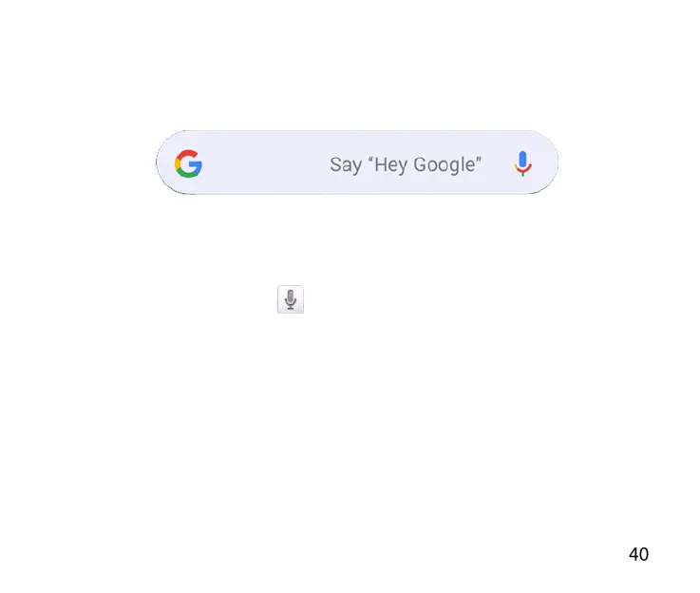Open search by clicking rounded Google bar
This screenshot has height=593, width=700.
(357, 163)
